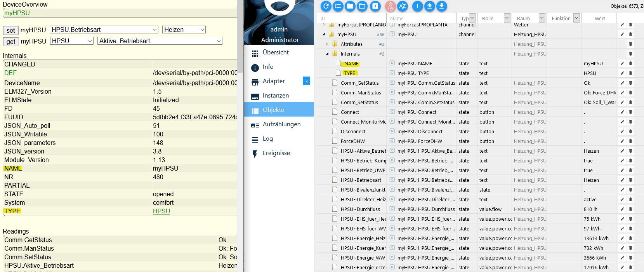
Task: Open the DEF link in Internals
Action: (x=10, y=73)
